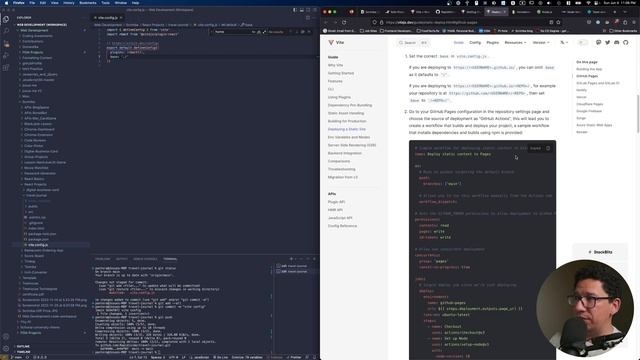Viewport: 640px width, 360px height.
Task: Click the Prettier status bar item
Action: click(293, 357)
